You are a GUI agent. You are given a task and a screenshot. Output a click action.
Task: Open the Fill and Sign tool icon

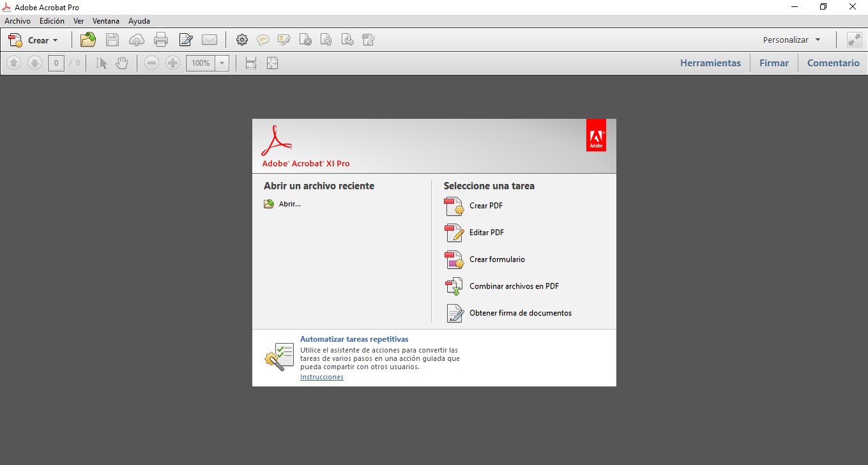[186, 40]
